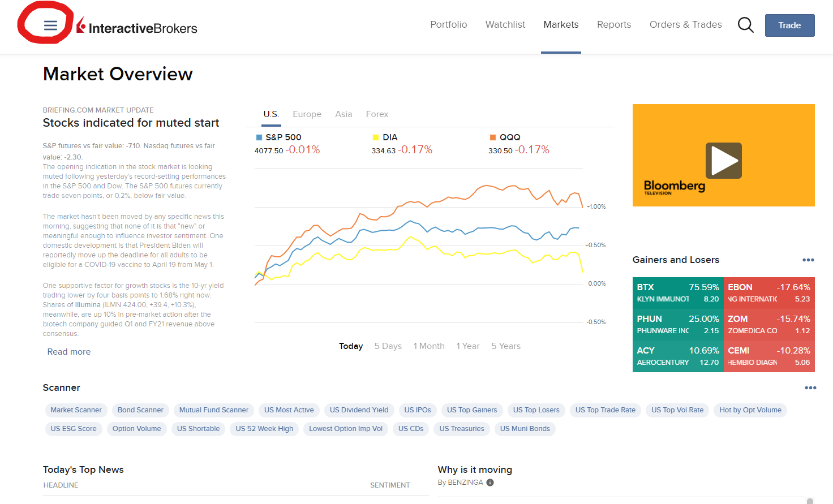
Task: Click the blue S&P 500 legend square
Action: (x=259, y=137)
